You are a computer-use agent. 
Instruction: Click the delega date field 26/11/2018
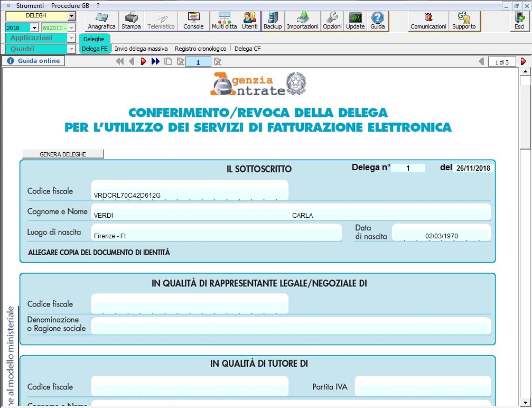pyautogui.click(x=473, y=168)
